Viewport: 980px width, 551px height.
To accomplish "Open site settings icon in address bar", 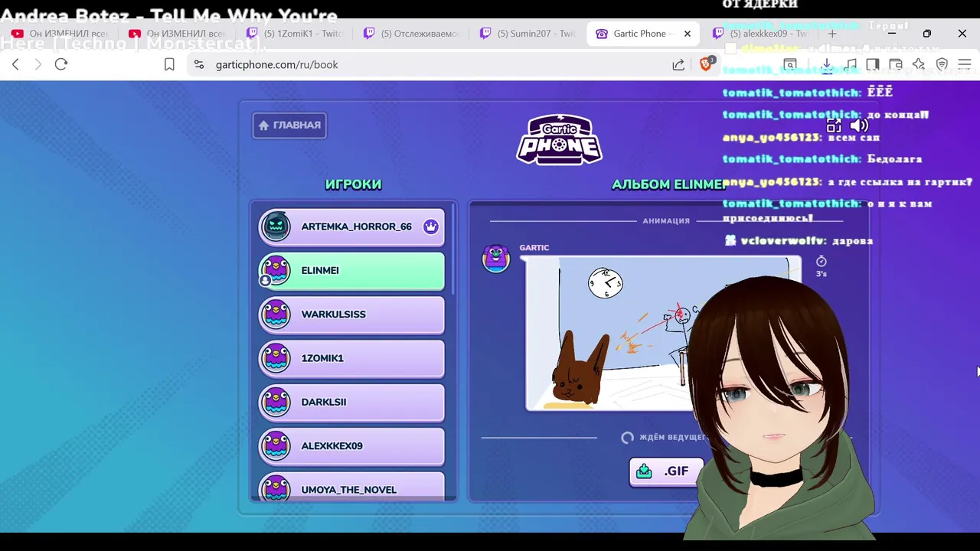I will [198, 64].
